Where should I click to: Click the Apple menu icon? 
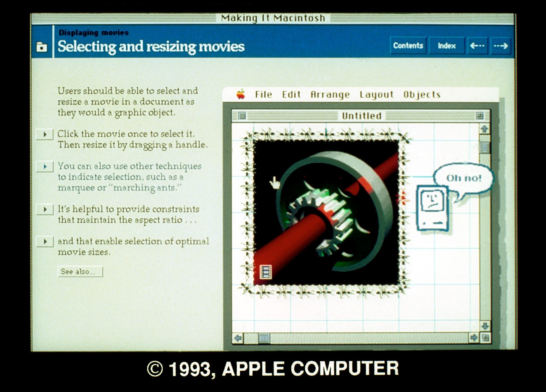pos(241,94)
